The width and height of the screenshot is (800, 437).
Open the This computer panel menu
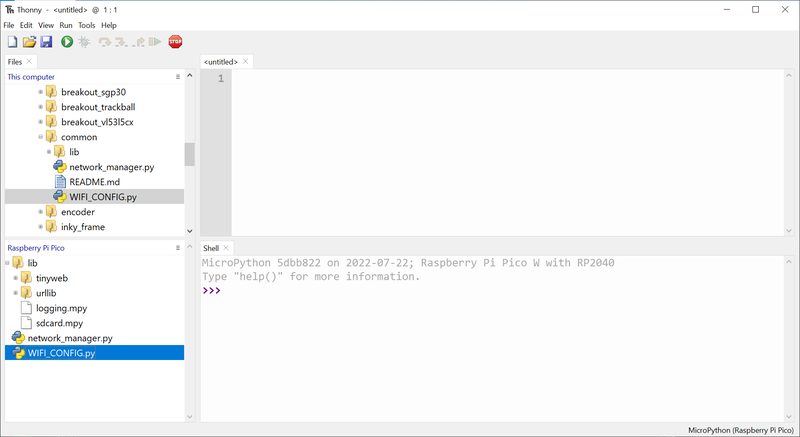point(178,77)
